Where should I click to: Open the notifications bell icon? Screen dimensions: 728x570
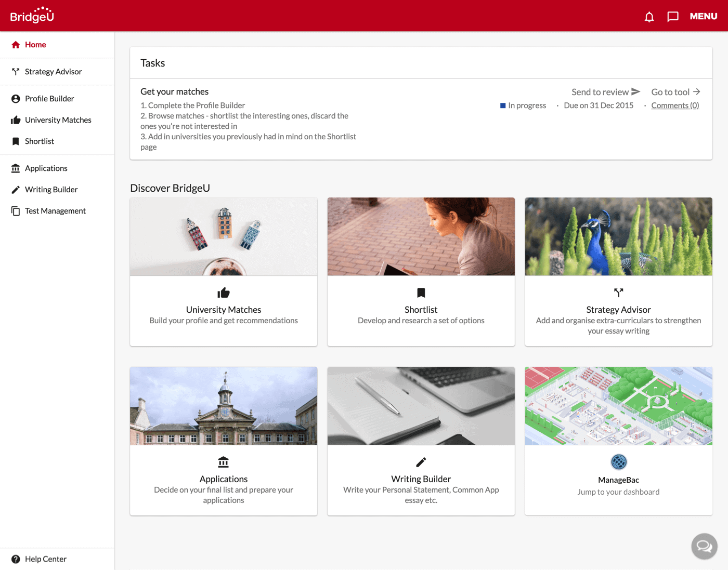[649, 17]
